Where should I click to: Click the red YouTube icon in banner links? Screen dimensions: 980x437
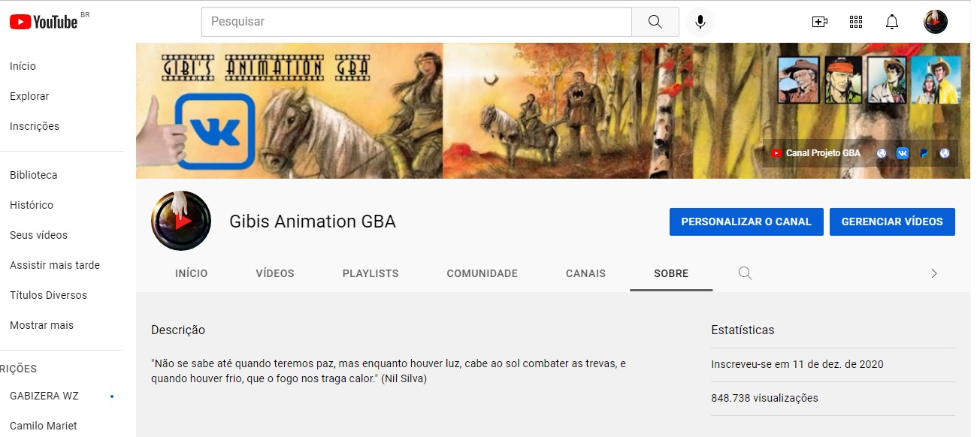click(x=776, y=153)
